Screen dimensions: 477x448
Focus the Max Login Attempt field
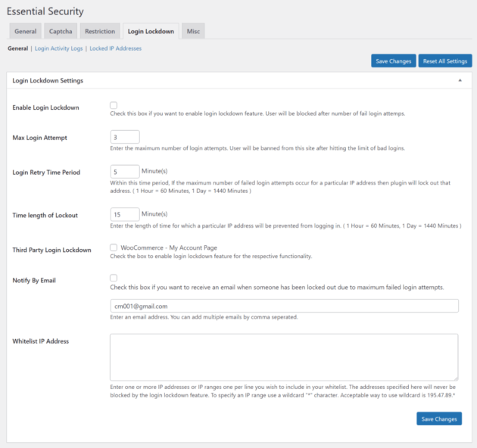(125, 137)
